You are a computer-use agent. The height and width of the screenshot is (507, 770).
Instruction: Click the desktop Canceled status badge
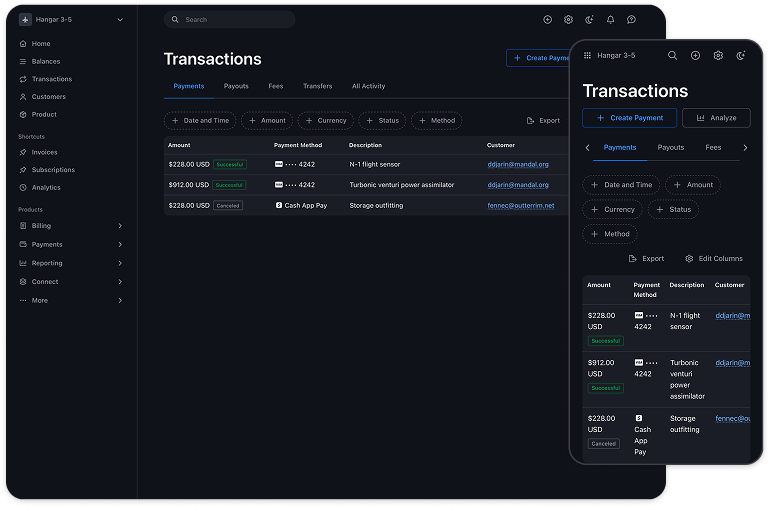228,206
